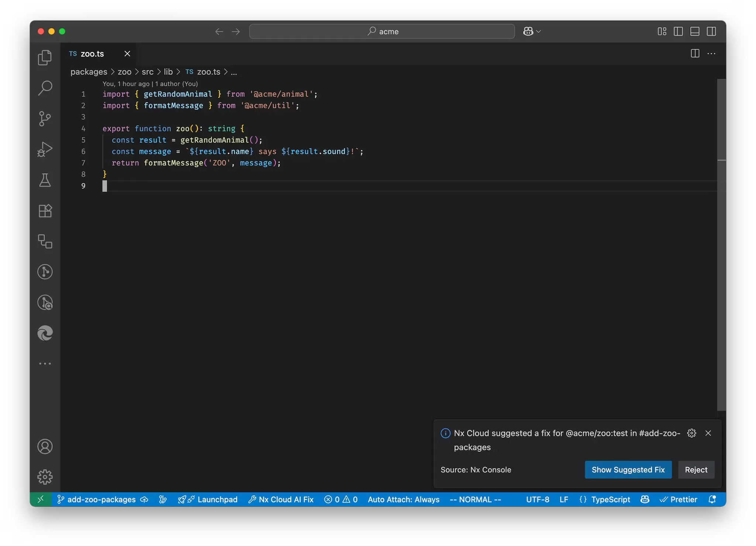The image size is (756, 546).
Task: Open editor More Actions ellipsis menu
Action: point(711,54)
